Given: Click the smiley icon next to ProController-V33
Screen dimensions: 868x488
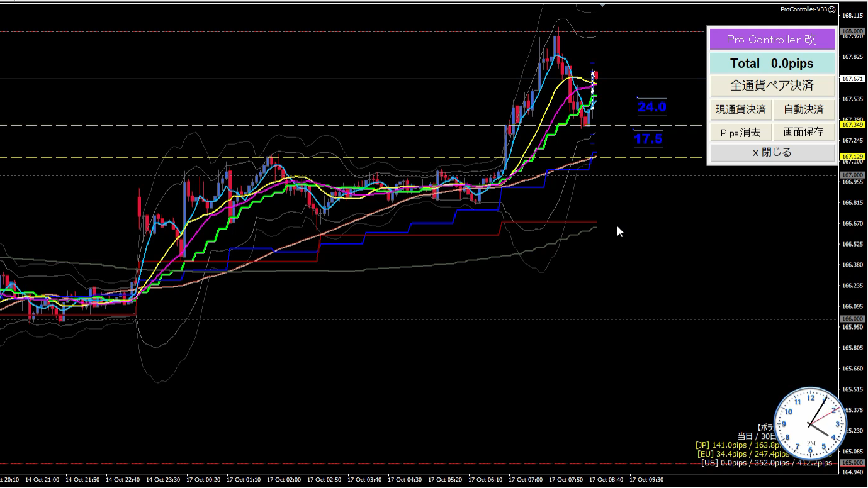Looking at the screenshot, I should point(831,9).
